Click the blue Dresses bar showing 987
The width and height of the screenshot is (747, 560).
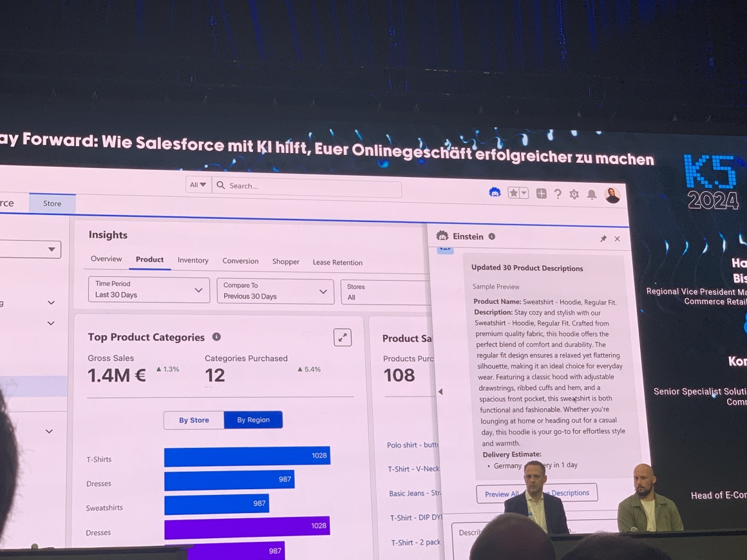tap(229, 480)
